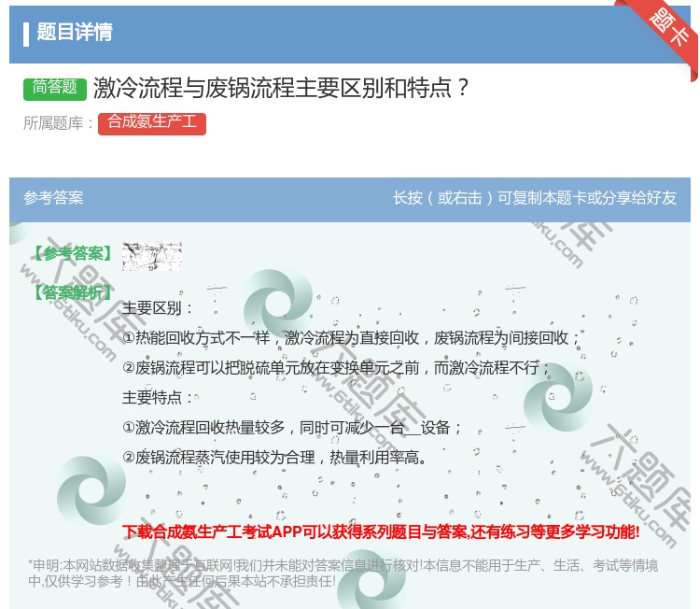Click the 【答案解析】 green label
Viewport: 700px width, 609px height.
click(73, 292)
